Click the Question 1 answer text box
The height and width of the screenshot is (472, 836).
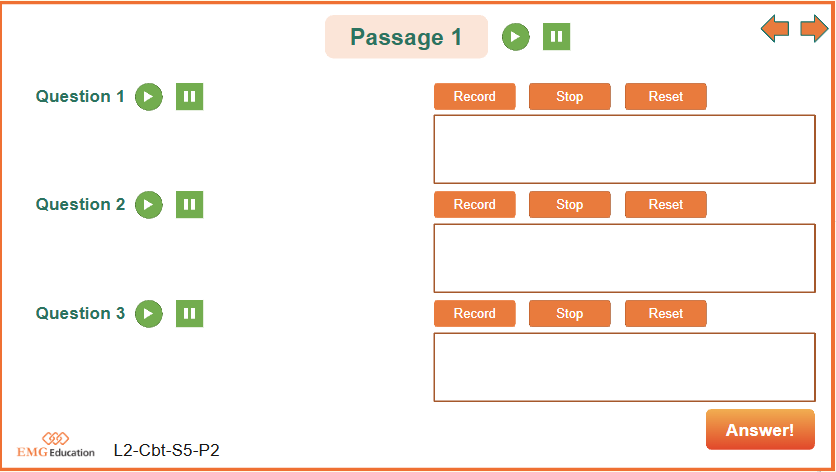pyautogui.click(x=624, y=149)
